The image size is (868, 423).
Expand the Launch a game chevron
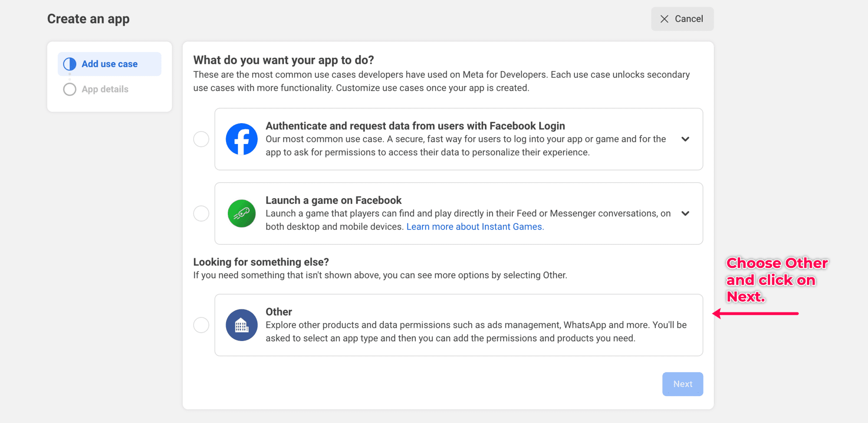685,213
